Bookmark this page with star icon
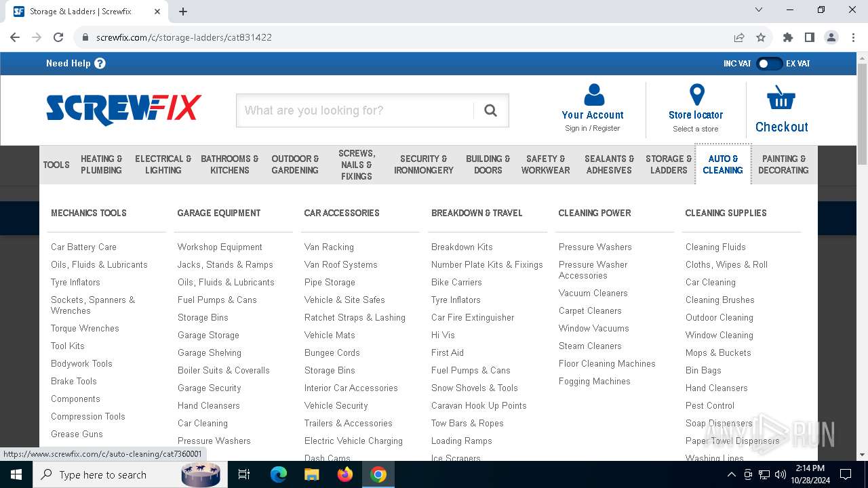This screenshot has height=488, width=868. click(761, 37)
